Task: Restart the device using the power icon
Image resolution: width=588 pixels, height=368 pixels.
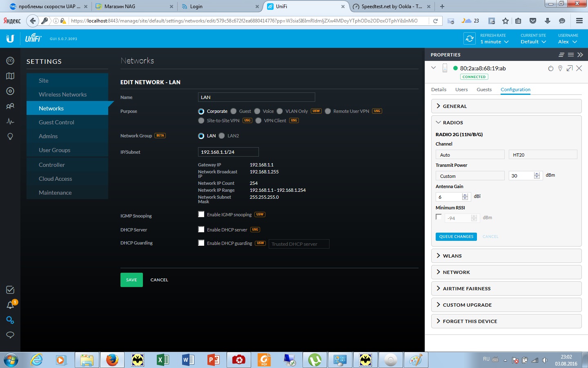Action: click(550, 68)
